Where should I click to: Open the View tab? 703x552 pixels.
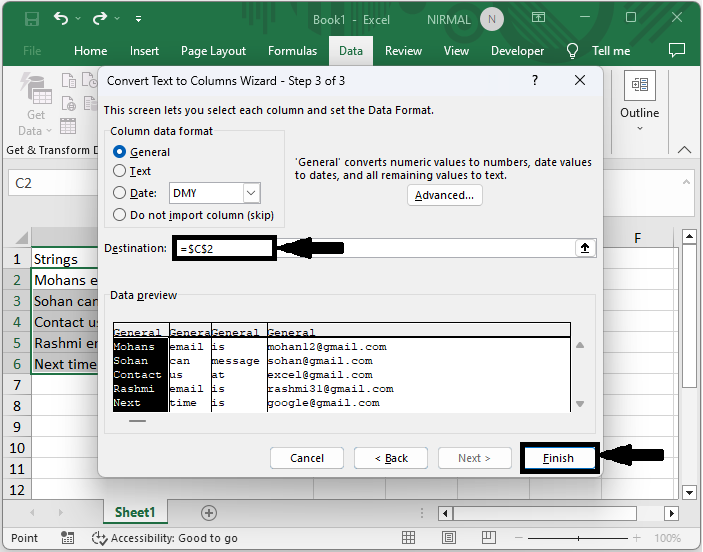click(x=456, y=51)
